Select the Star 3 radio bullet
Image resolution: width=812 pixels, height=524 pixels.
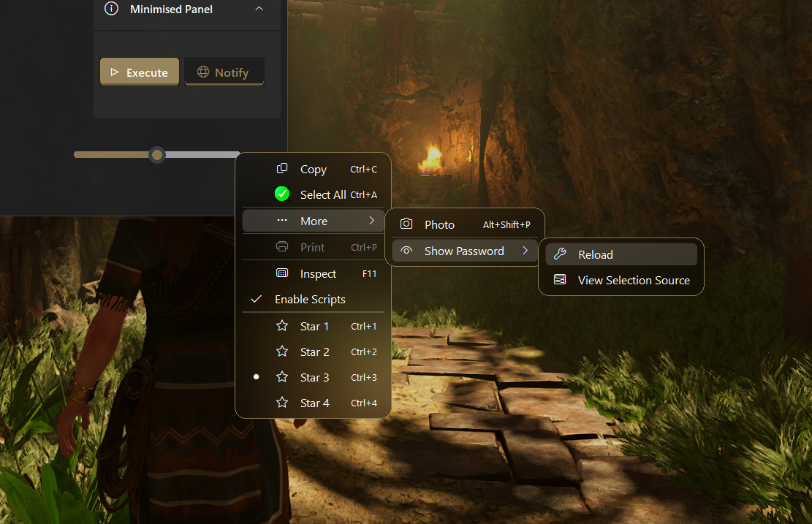point(256,377)
